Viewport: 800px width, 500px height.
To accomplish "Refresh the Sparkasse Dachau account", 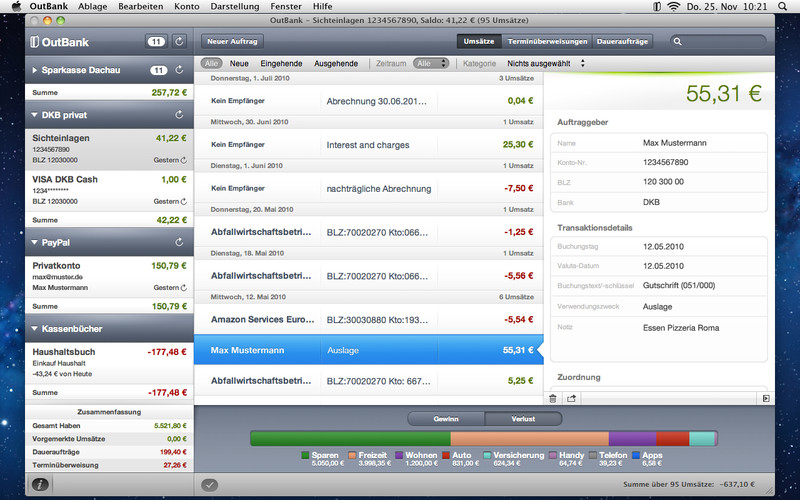I will click(x=179, y=71).
